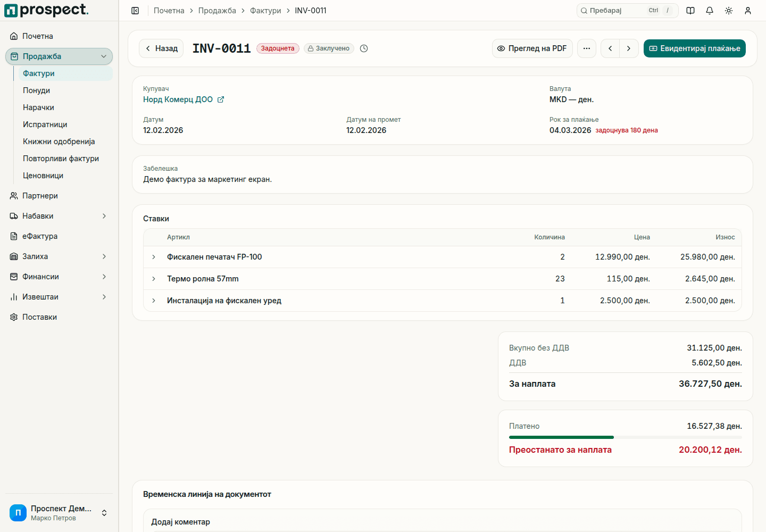The image size is (766, 532).
Task: Click the invoice history clock icon
Action: [364, 48]
